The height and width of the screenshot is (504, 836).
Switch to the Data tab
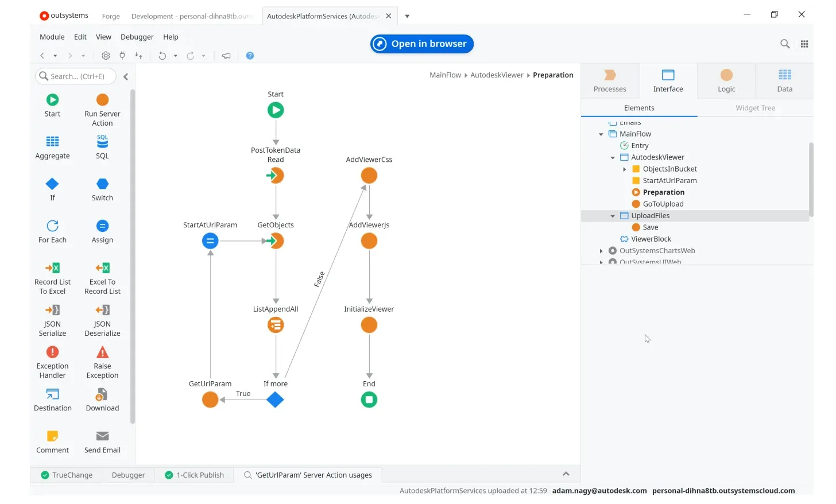point(785,81)
